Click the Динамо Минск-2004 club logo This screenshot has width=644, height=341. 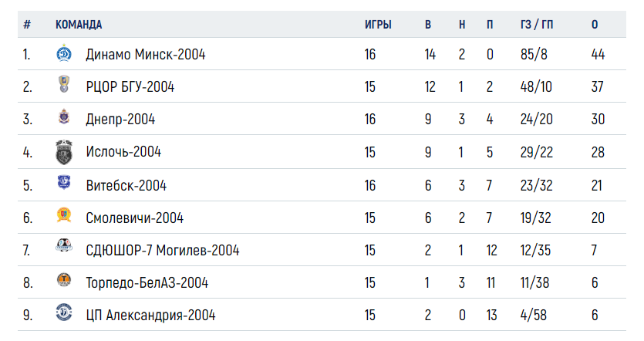64,53
